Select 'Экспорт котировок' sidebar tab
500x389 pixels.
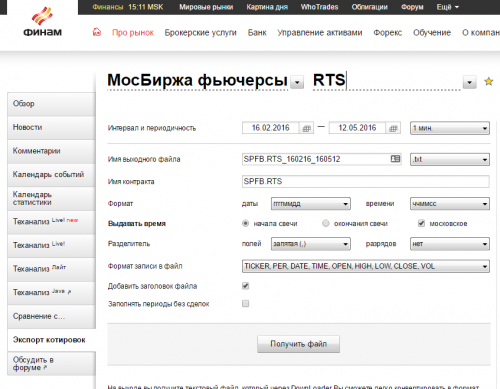tap(51, 340)
